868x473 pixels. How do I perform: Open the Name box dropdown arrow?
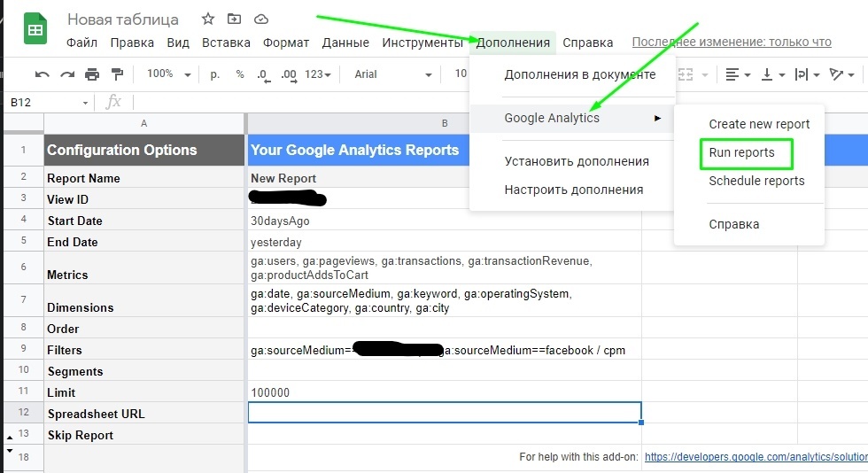coord(85,103)
